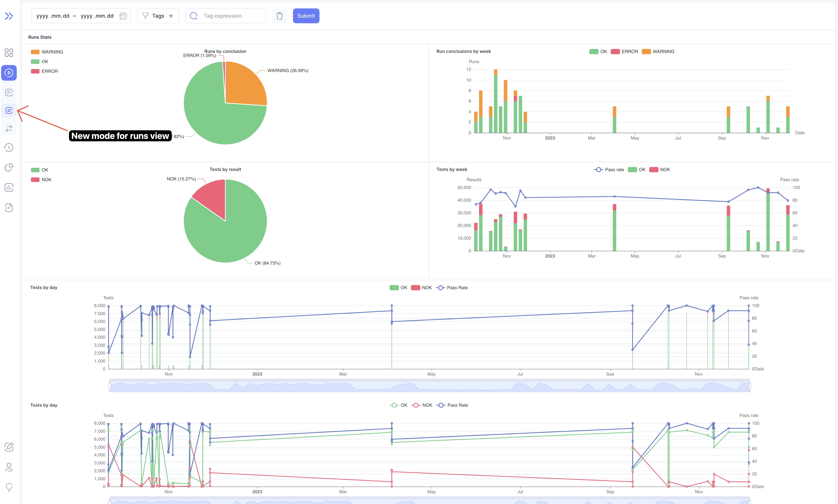Open the bar chart analytics view
Viewport: 838px width, 504px height.
coord(9,187)
